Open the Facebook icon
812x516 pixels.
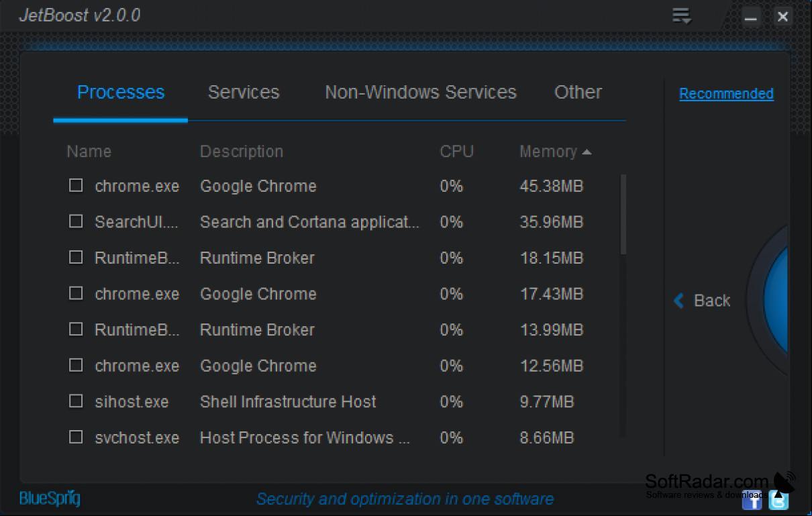click(x=752, y=500)
